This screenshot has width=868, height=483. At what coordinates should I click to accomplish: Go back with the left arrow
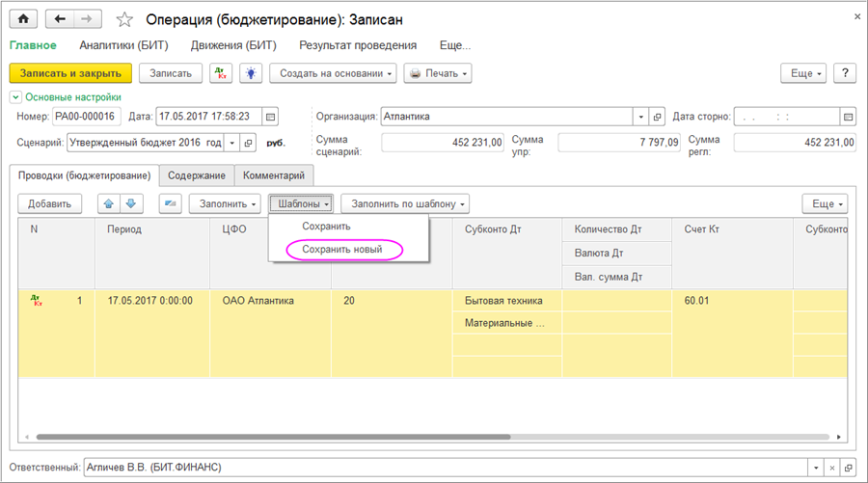pos(61,19)
